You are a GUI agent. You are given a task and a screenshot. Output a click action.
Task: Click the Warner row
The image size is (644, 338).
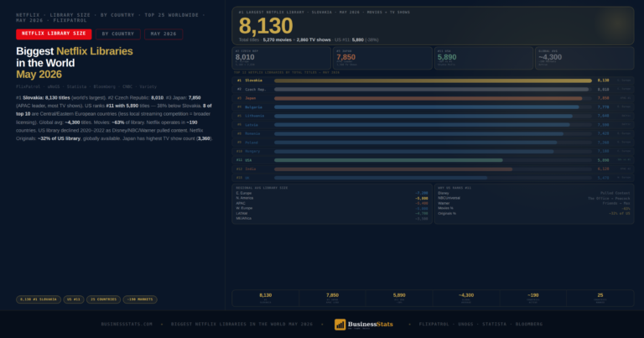534,203
